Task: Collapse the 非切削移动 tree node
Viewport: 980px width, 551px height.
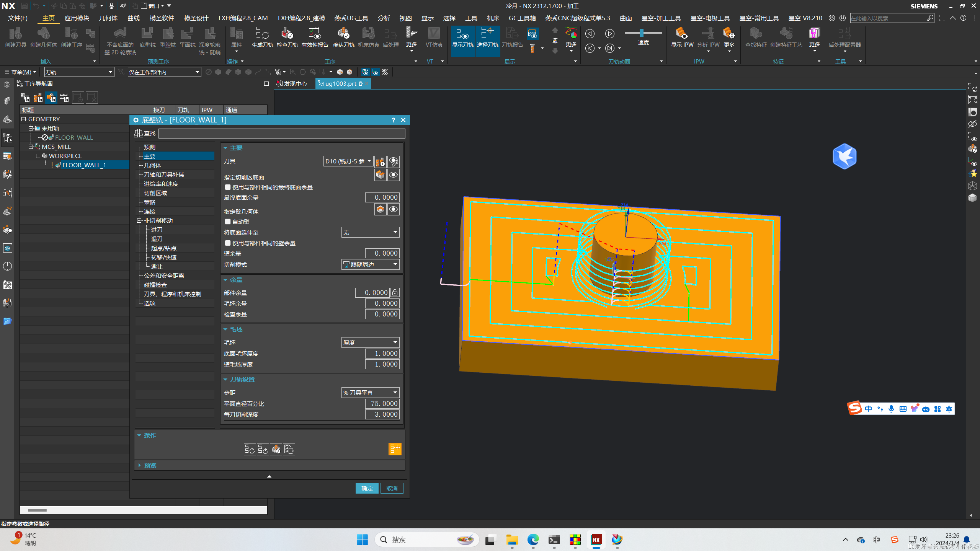Action: point(139,220)
